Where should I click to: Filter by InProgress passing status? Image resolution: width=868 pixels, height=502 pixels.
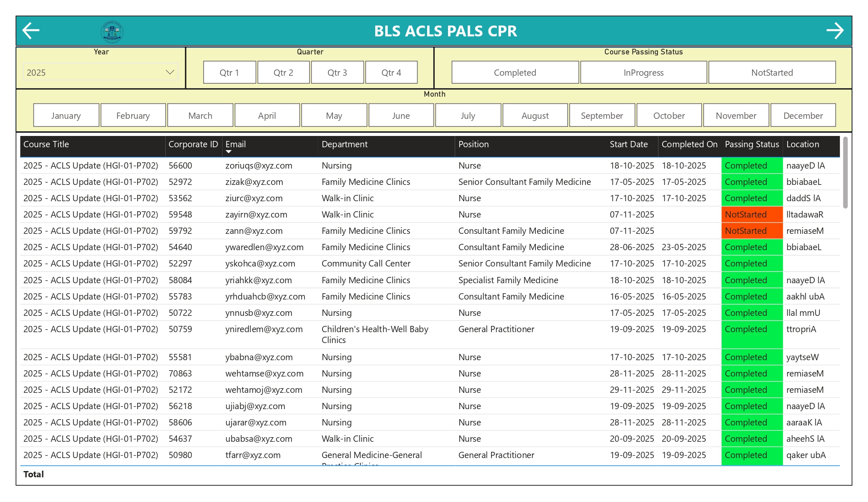point(643,72)
